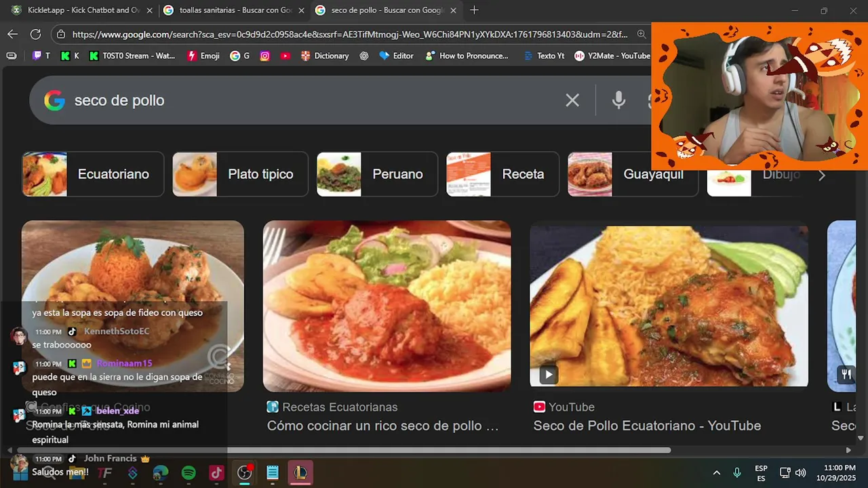Open the Recetas Ecuatorianas chicken image
The height and width of the screenshot is (488, 868).
tap(387, 306)
